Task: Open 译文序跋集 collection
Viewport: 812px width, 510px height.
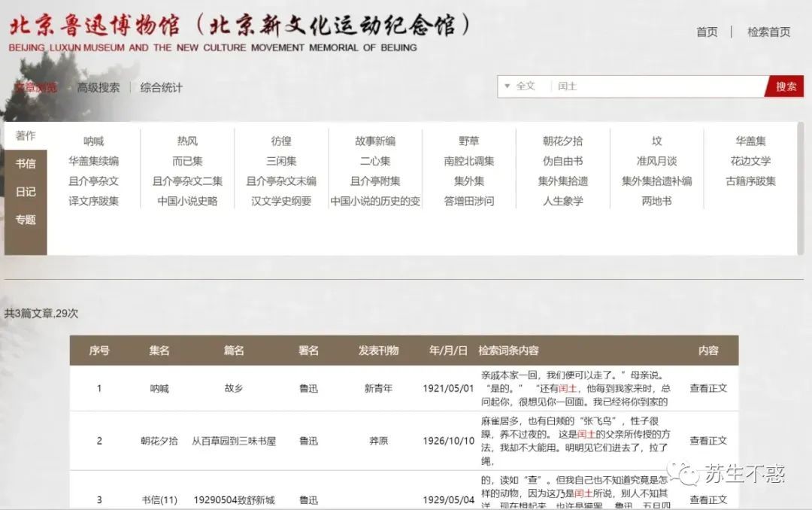Action: pyautogui.click(x=94, y=201)
